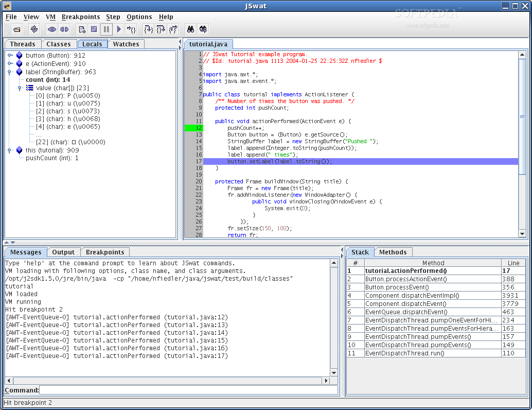The image size is (532, 410).
Task: Select the count (int): 14 variable
Action: coord(48,80)
